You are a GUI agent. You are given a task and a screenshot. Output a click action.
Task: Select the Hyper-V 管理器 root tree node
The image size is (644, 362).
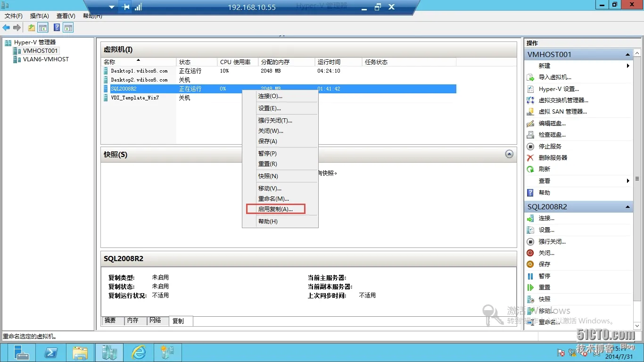[x=35, y=42]
